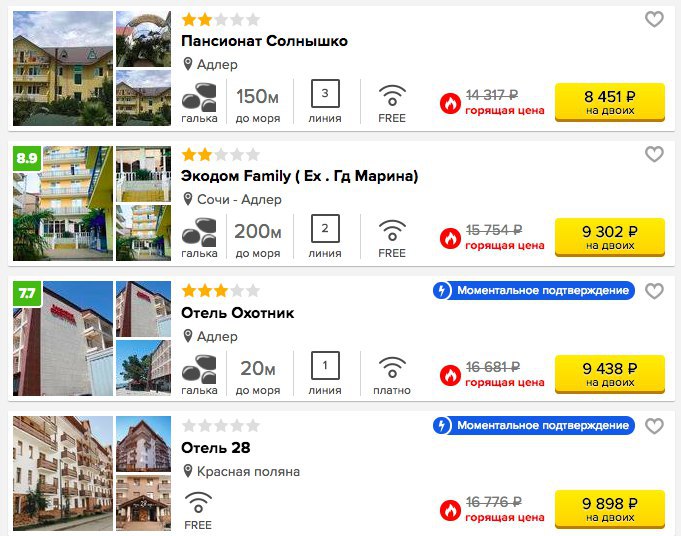Click paid Wi-Fi icon of Отель Охотник
The width and height of the screenshot is (681, 536).
coord(392,367)
